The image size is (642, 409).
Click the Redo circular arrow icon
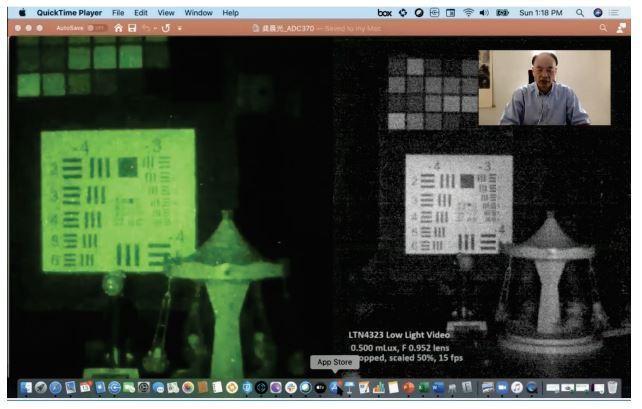165,28
